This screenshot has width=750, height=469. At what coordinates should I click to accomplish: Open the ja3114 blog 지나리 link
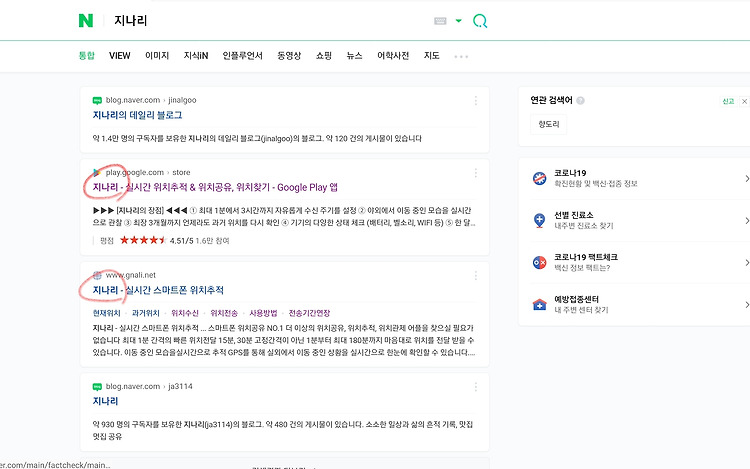105,401
